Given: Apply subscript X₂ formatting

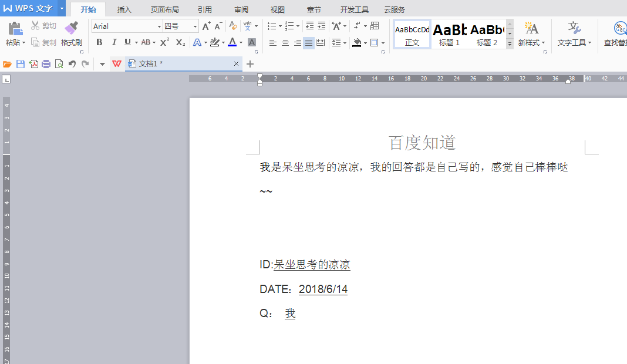Looking at the screenshot, I should 181,42.
